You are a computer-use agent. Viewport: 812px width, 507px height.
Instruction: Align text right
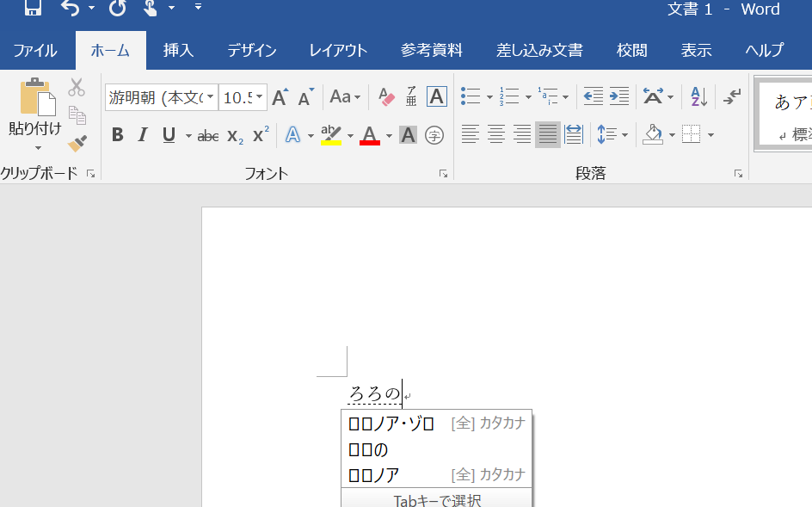tap(522, 134)
